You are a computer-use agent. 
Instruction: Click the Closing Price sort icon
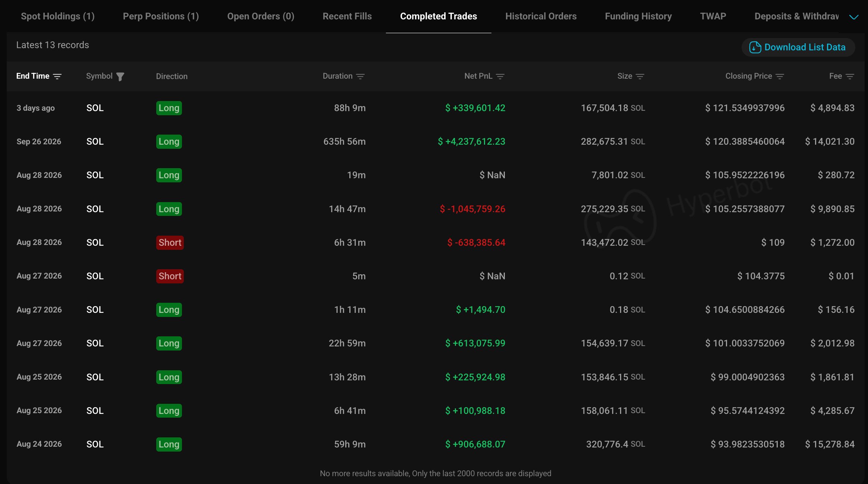pyautogui.click(x=780, y=76)
